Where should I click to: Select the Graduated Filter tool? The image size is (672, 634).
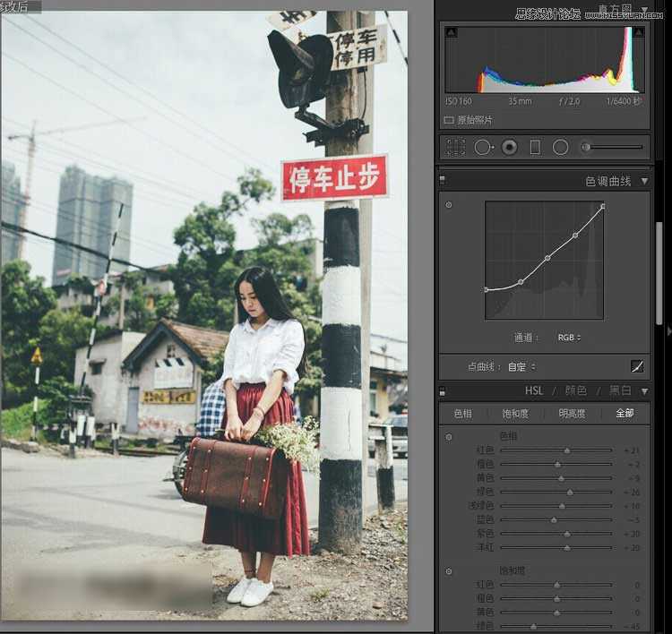(x=535, y=148)
